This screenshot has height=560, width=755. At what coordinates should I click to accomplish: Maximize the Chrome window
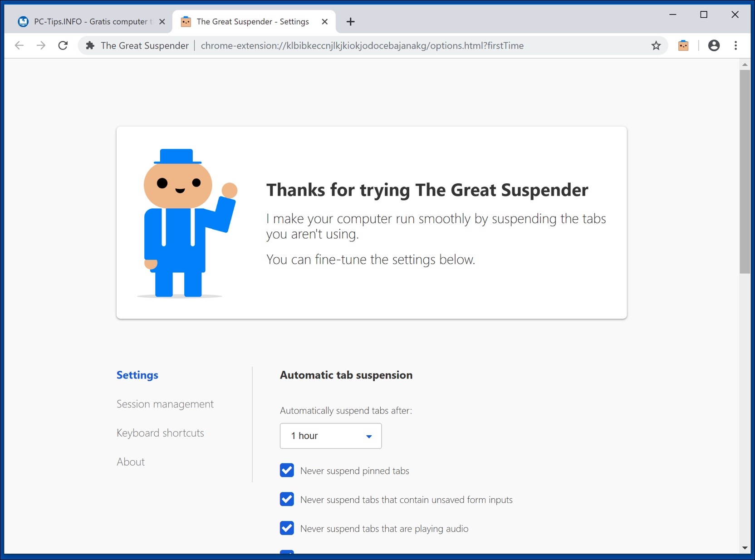[x=704, y=15]
